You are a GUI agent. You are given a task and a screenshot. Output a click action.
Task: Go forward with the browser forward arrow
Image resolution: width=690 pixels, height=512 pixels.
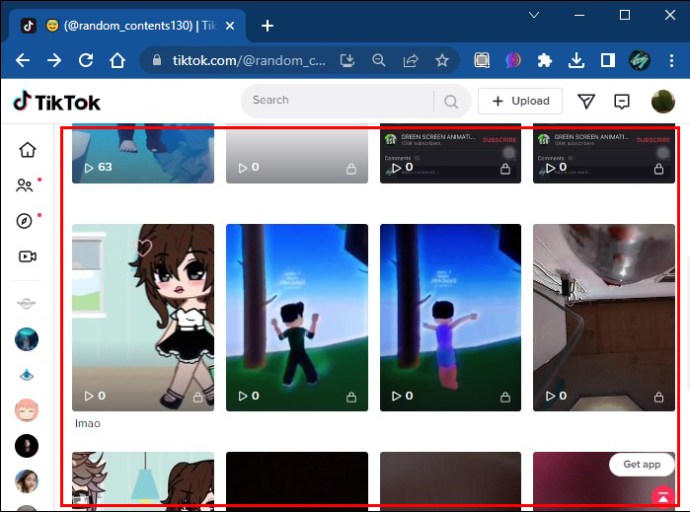[x=54, y=60]
